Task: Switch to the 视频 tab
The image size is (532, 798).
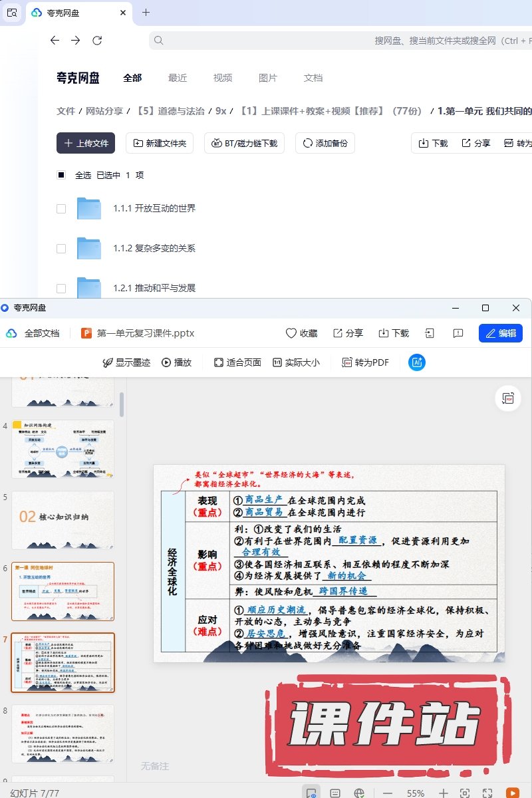Action: click(223, 78)
